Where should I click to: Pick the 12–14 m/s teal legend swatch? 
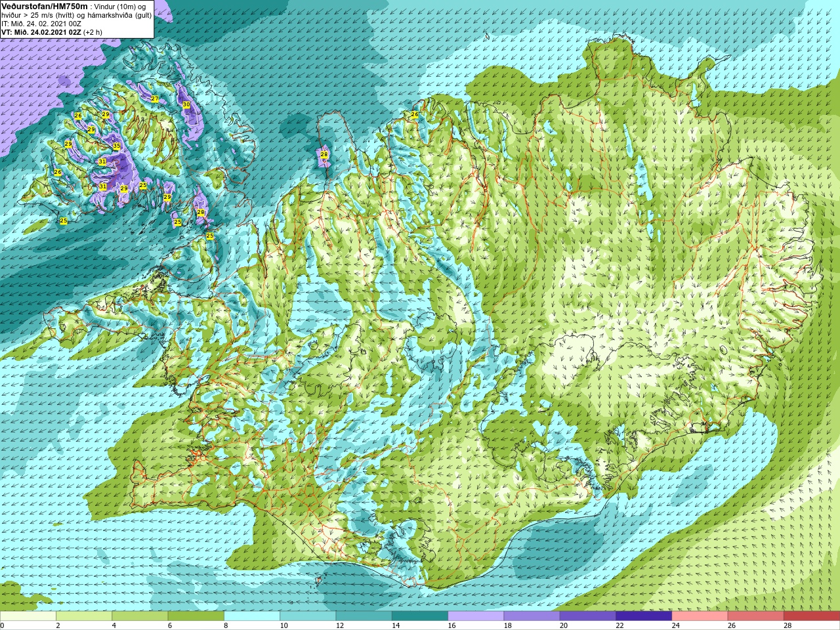[364, 616]
